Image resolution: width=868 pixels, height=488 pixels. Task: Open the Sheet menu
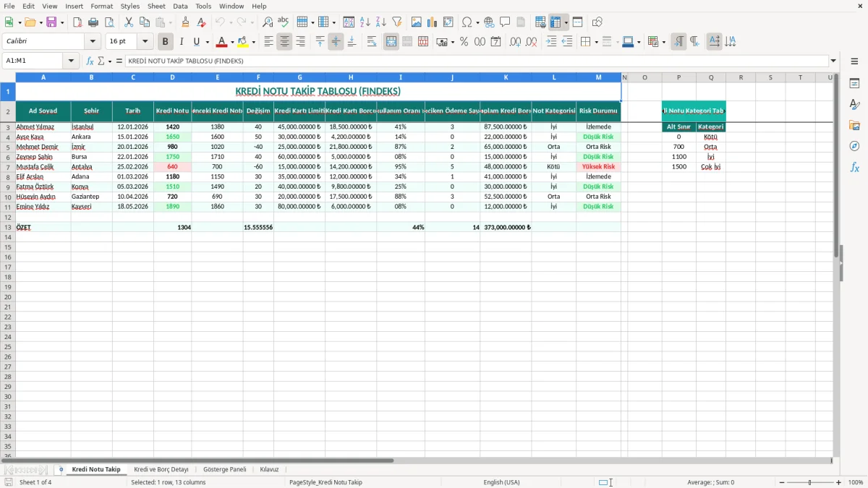[x=156, y=6]
